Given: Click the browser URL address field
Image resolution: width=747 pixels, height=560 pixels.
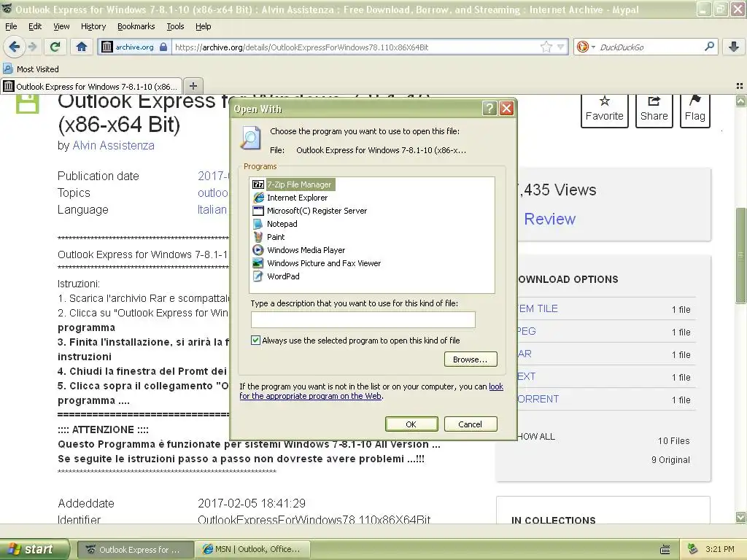Looking at the screenshot, I should (356, 47).
